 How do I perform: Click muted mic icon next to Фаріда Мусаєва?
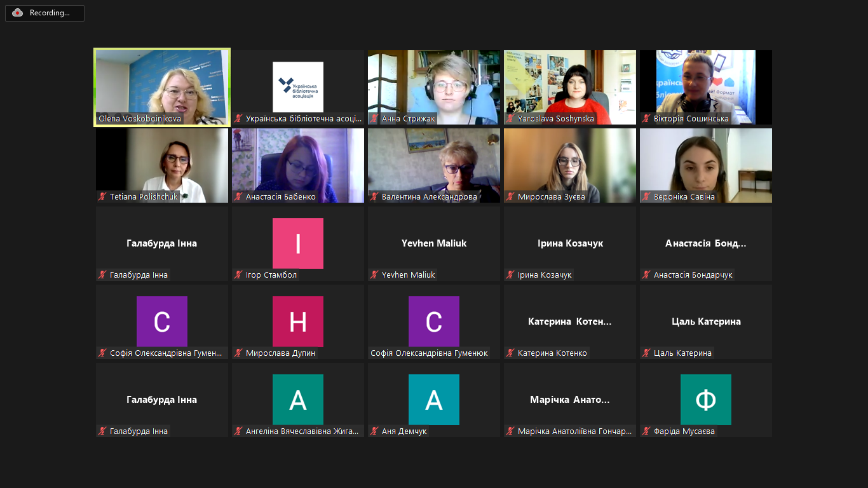(646, 431)
